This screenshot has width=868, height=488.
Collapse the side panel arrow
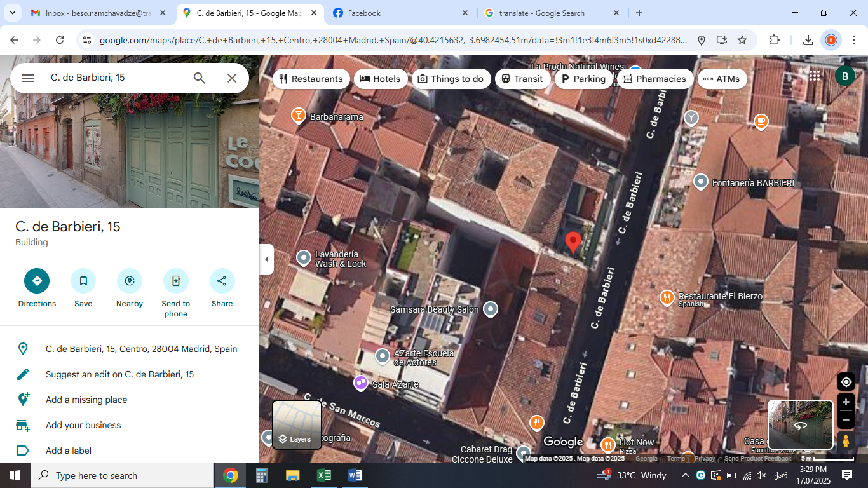(x=267, y=259)
